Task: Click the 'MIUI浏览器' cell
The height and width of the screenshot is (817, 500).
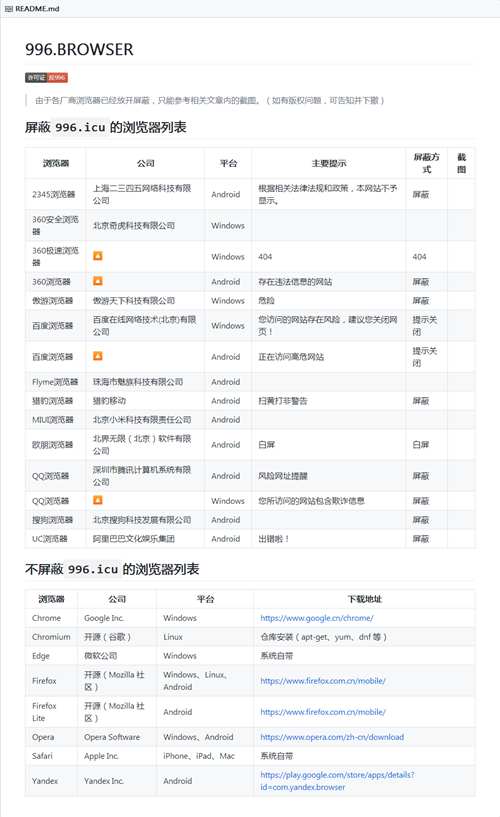Action: pos(53,419)
